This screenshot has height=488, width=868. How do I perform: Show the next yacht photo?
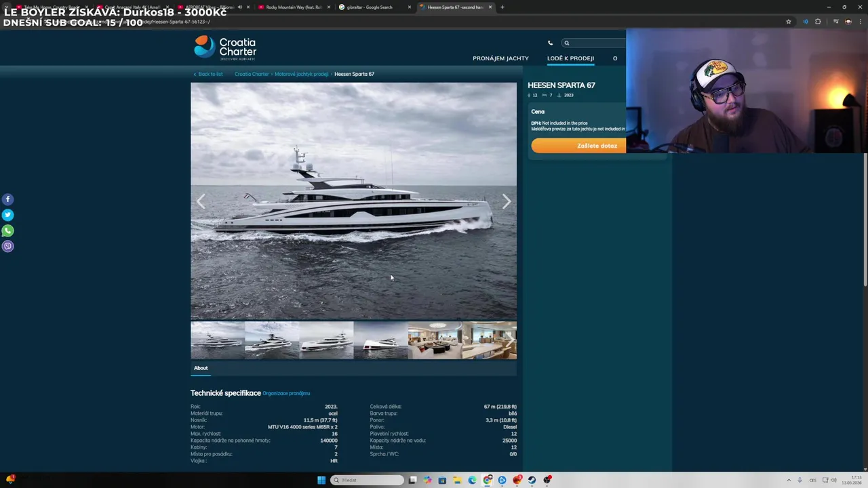506,201
